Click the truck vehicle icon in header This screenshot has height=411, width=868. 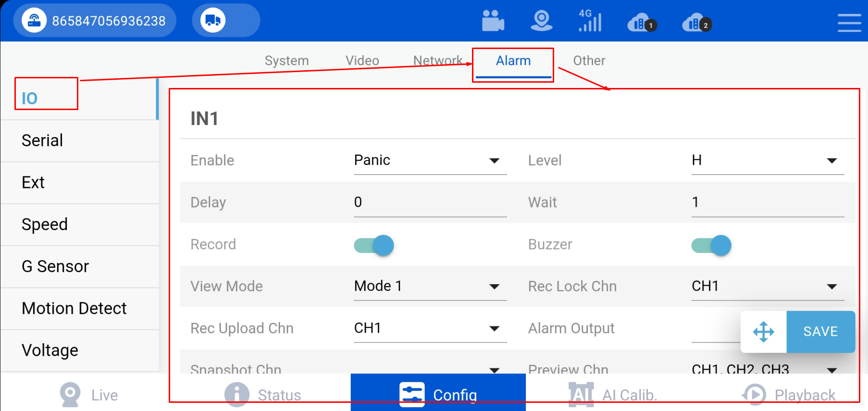tap(213, 21)
